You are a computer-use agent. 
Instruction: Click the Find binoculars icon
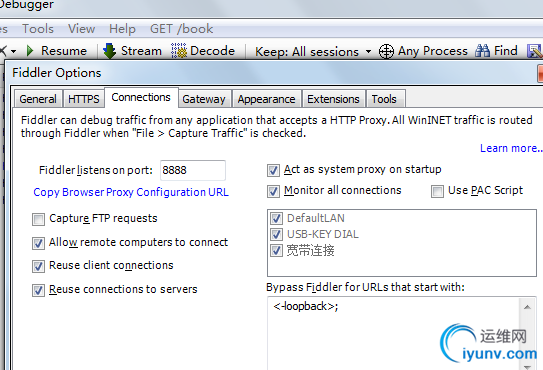[482, 51]
